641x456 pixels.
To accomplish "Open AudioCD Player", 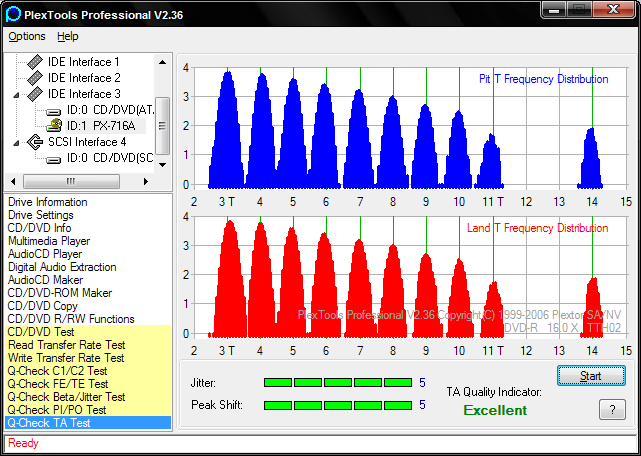I will 45,254.
